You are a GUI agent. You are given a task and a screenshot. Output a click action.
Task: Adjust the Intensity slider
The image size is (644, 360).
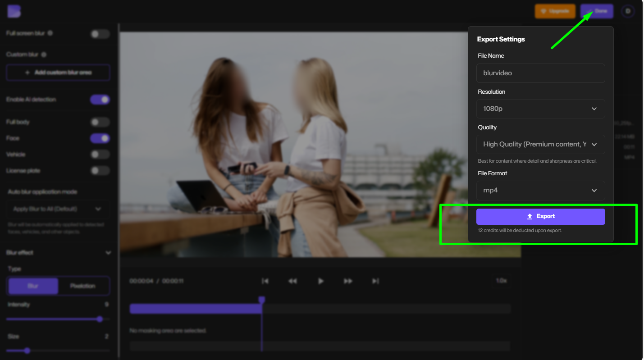100,319
